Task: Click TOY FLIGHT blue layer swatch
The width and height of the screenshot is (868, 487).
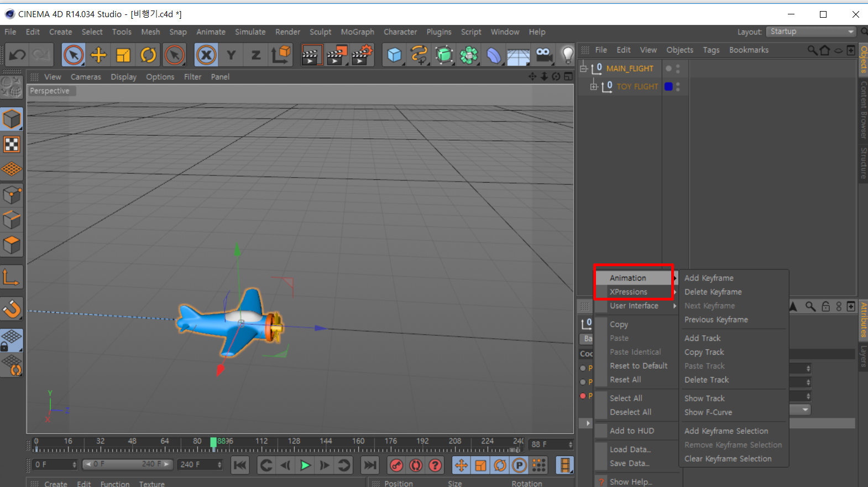Action: pyautogui.click(x=668, y=86)
